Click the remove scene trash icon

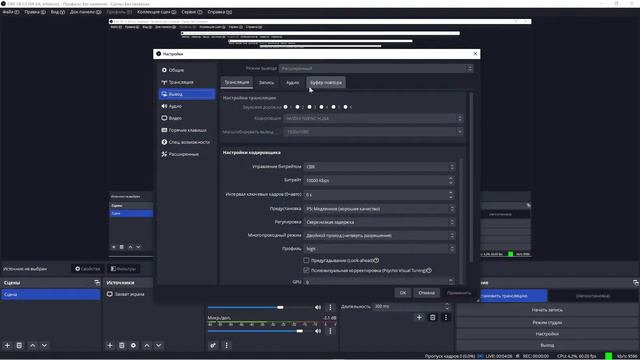point(19,345)
